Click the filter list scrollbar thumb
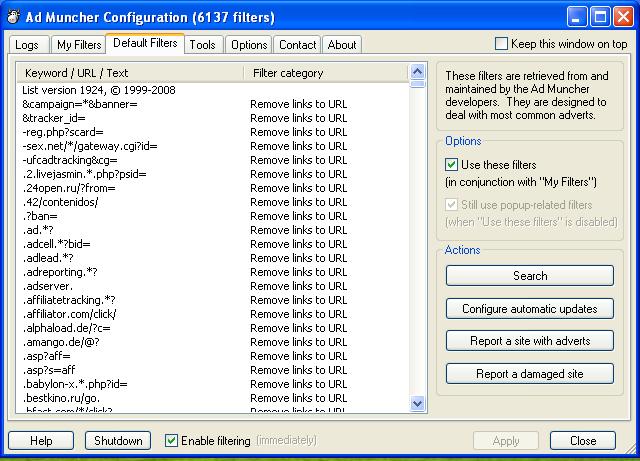 pyautogui.click(x=417, y=84)
